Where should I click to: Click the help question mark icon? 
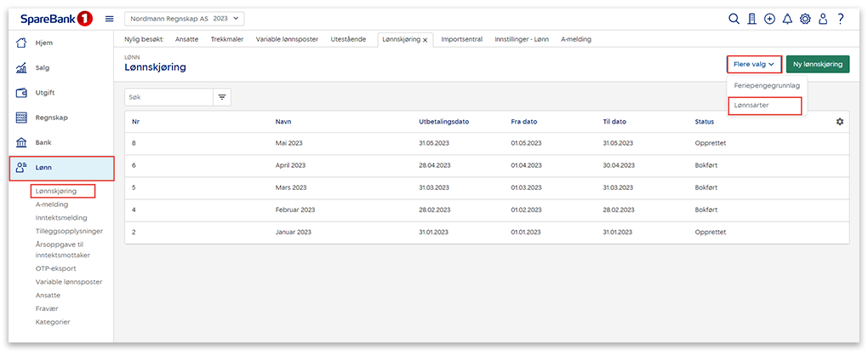click(x=840, y=19)
